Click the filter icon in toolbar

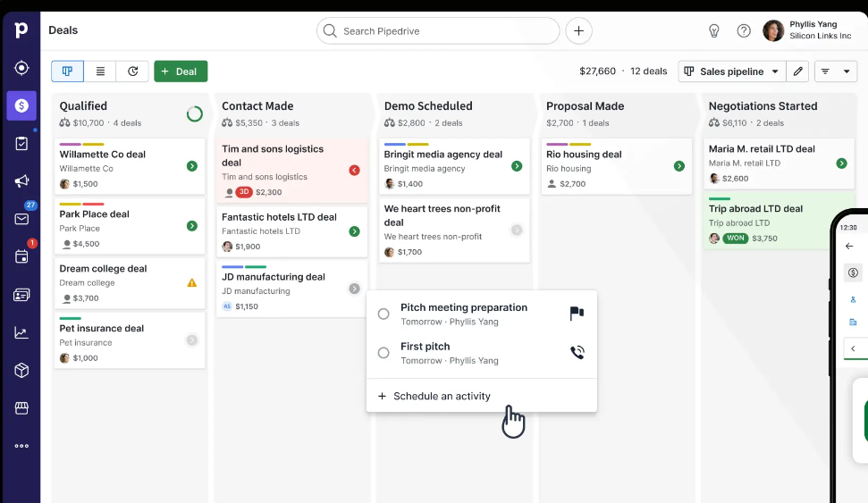pyautogui.click(x=825, y=71)
